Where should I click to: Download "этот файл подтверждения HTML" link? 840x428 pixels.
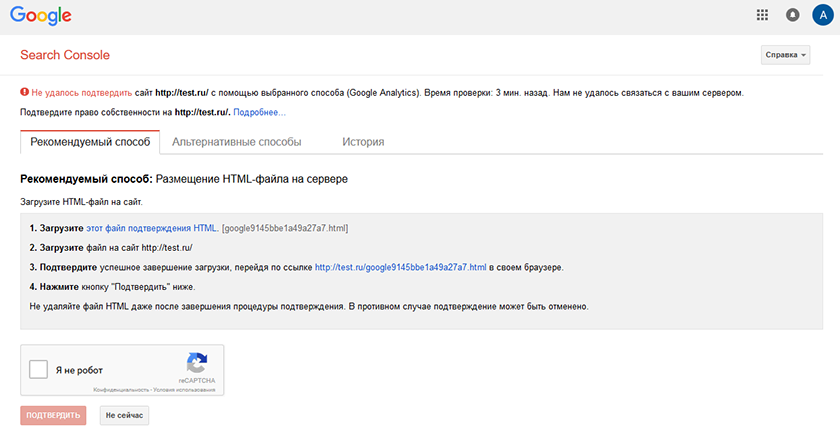coord(152,228)
